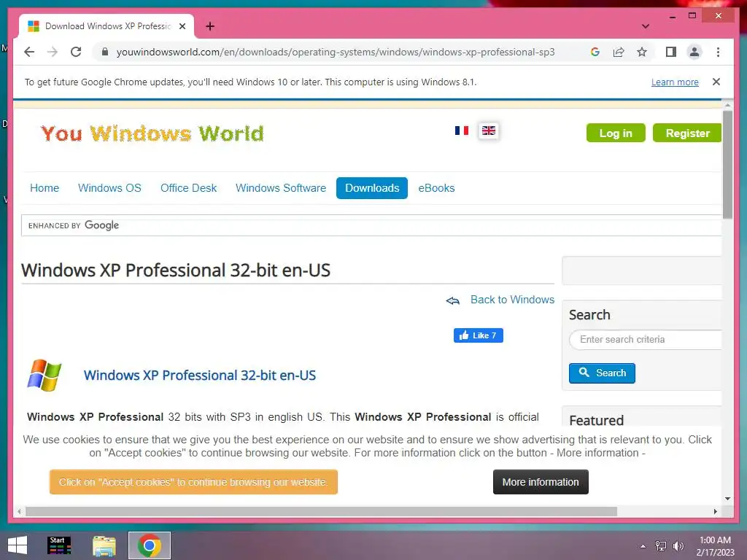Open Chrome three-dot menu
Image resolution: width=747 pixels, height=560 pixels.
pos(718,52)
